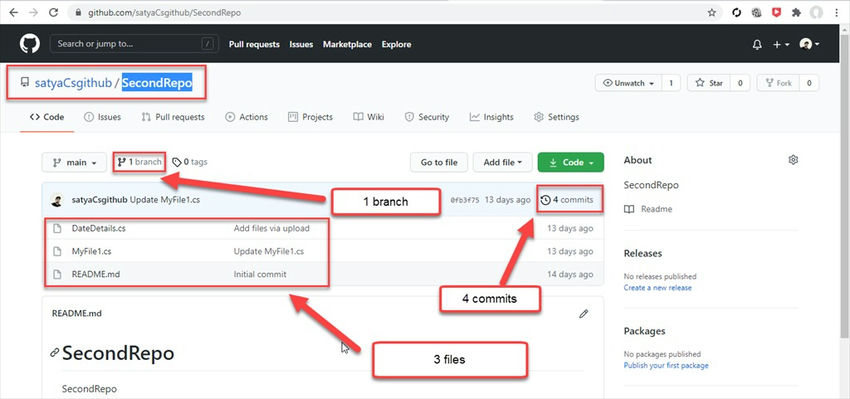Open the main branch selector dropdown
Image resolution: width=850 pixels, height=399 pixels.
(74, 163)
